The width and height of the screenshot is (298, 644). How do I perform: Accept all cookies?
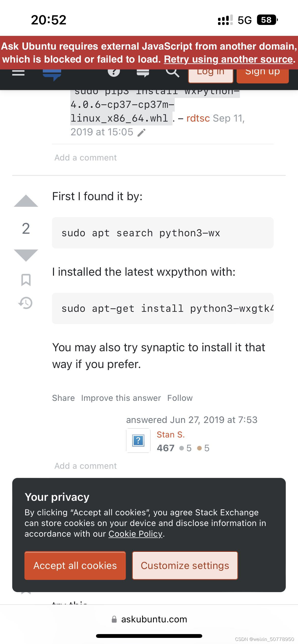[75, 566]
